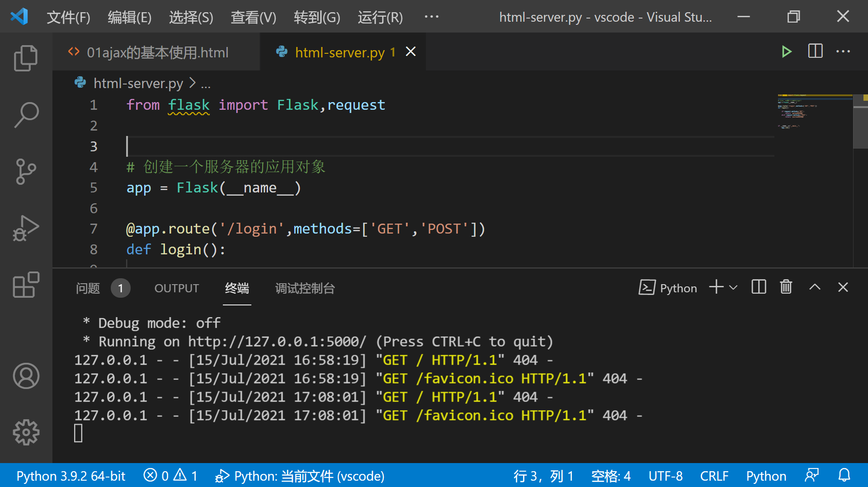Viewport: 868px width, 487px height.
Task: Change line endings via CRLF
Action: 714,476
